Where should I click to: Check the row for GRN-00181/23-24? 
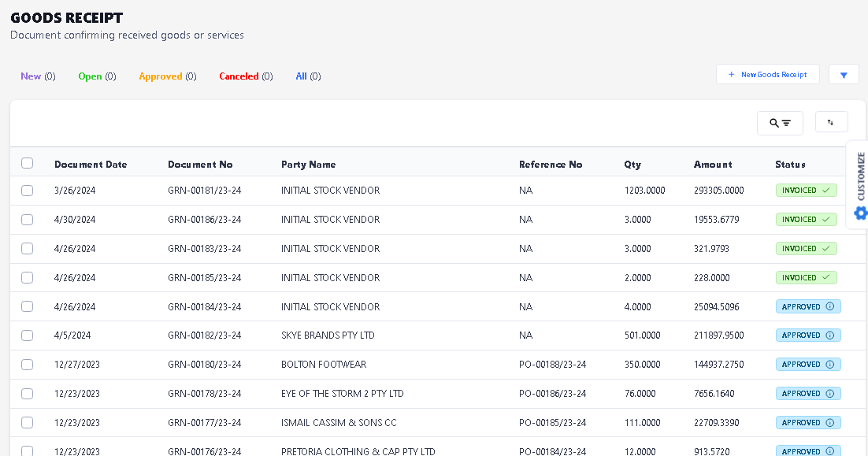(x=28, y=191)
